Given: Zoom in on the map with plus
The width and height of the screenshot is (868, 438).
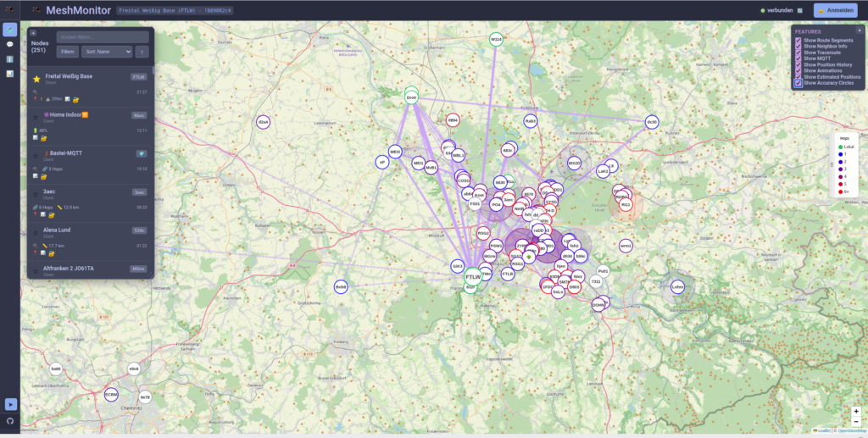Looking at the screenshot, I should click(x=855, y=411).
